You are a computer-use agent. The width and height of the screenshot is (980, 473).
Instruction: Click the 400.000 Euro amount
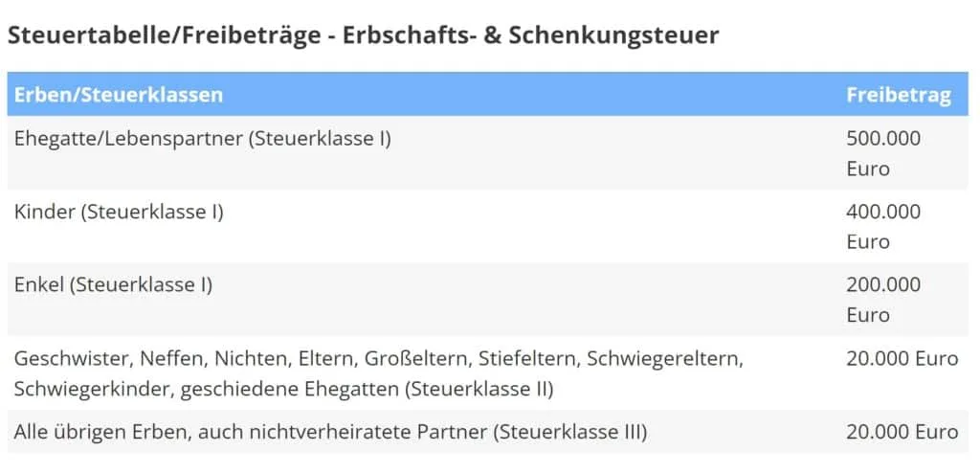(x=883, y=227)
